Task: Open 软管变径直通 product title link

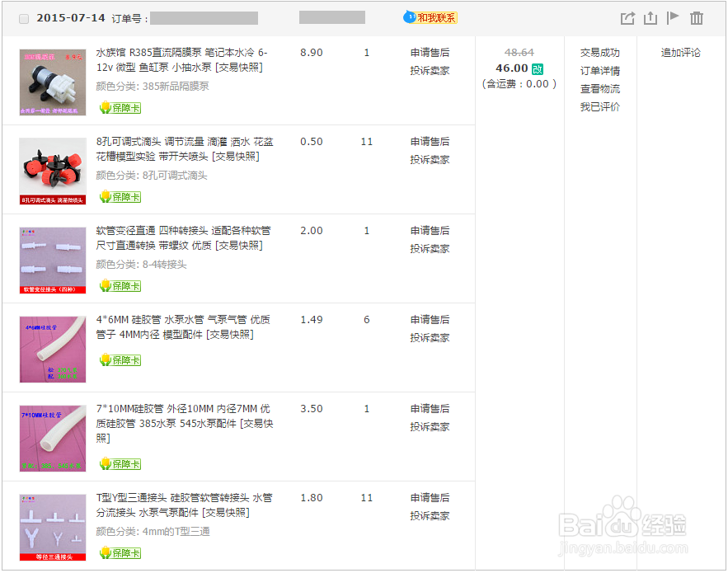Action: click(183, 238)
